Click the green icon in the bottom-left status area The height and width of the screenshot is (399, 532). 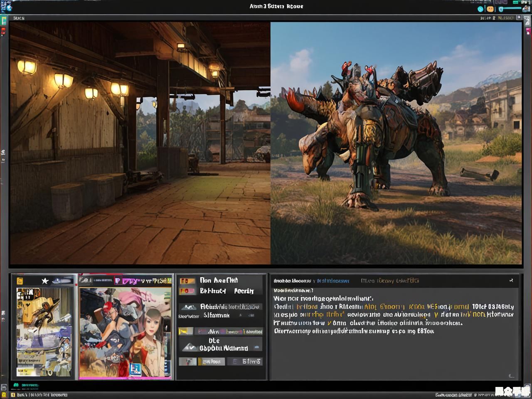pyautogui.click(x=16, y=385)
